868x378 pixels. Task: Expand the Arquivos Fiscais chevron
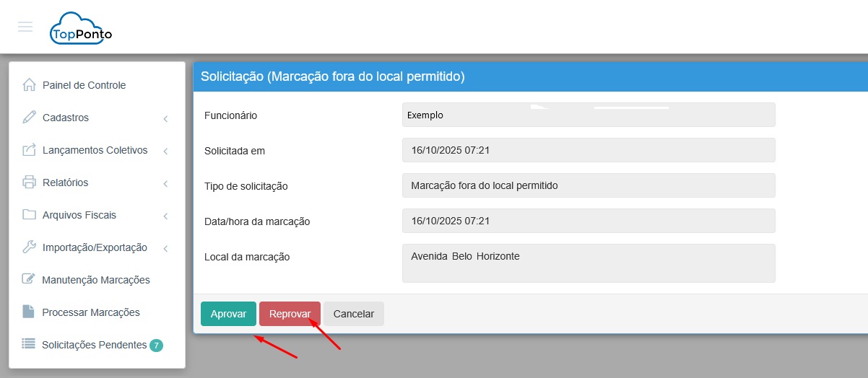click(x=165, y=216)
